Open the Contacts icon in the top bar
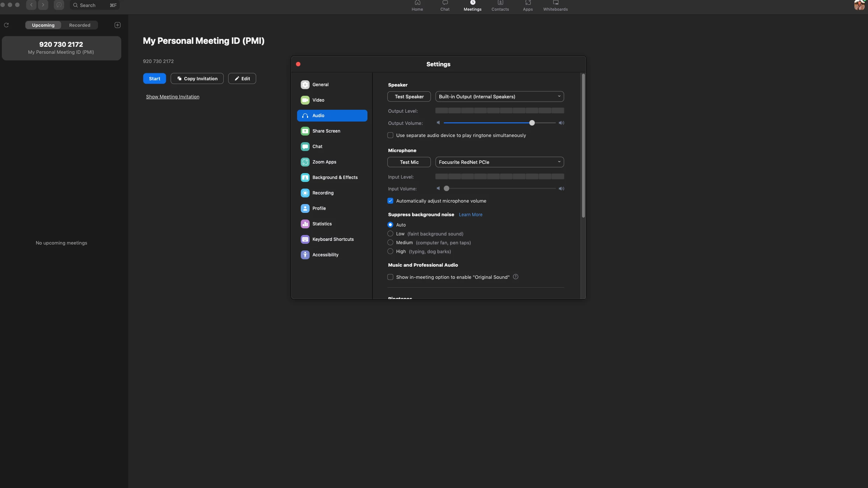 (500, 6)
